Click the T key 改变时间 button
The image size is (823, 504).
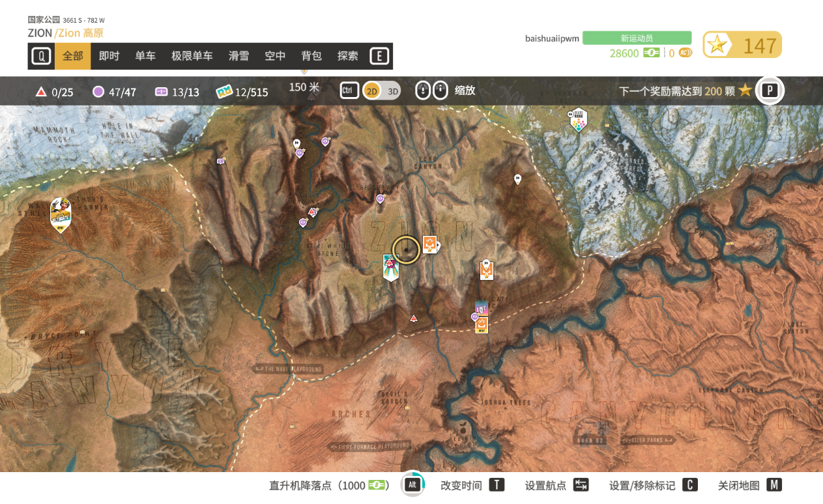coord(497,485)
